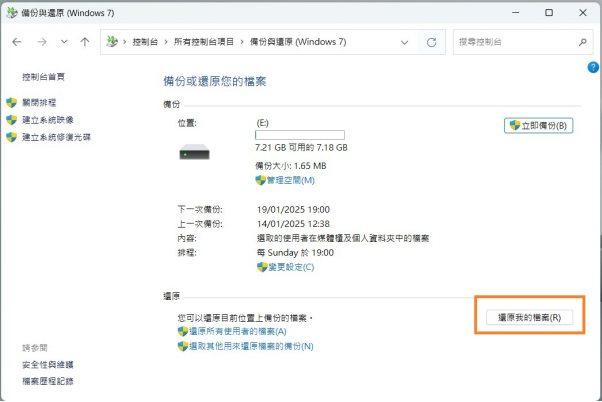Maximize the window
The height and width of the screenshot is (402, 602).
(x=549, y=13)
